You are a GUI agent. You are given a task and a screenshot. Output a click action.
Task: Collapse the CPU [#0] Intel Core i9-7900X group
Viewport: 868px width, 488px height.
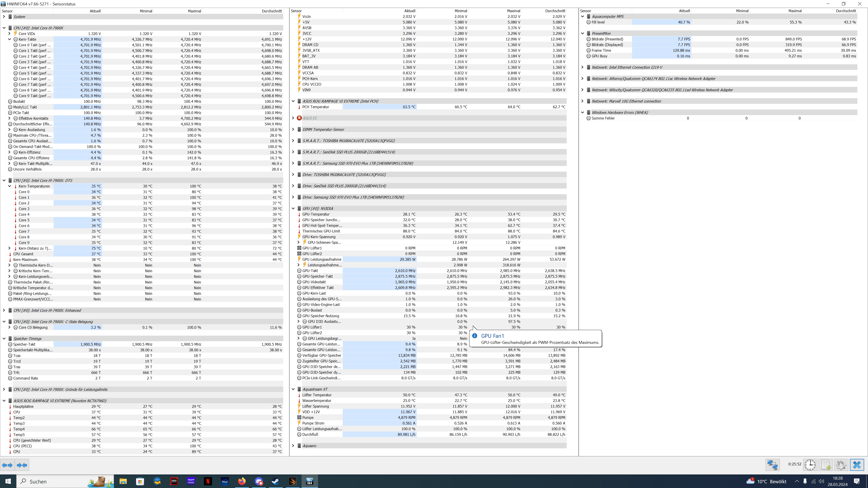[4, 28]
